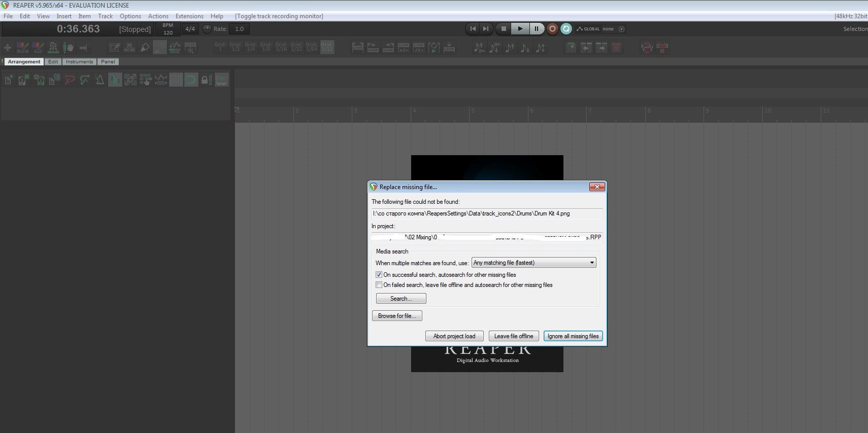
Task: Go to start of project
Action: pos(473,29)
